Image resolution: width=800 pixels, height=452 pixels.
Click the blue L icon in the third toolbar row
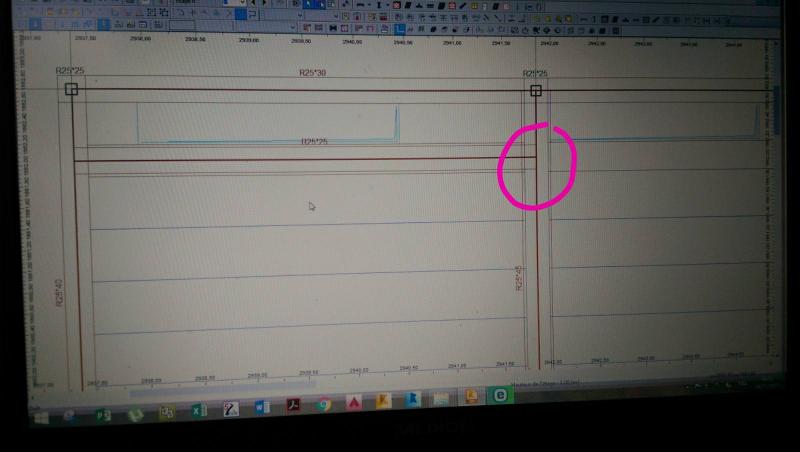point(399,29)
